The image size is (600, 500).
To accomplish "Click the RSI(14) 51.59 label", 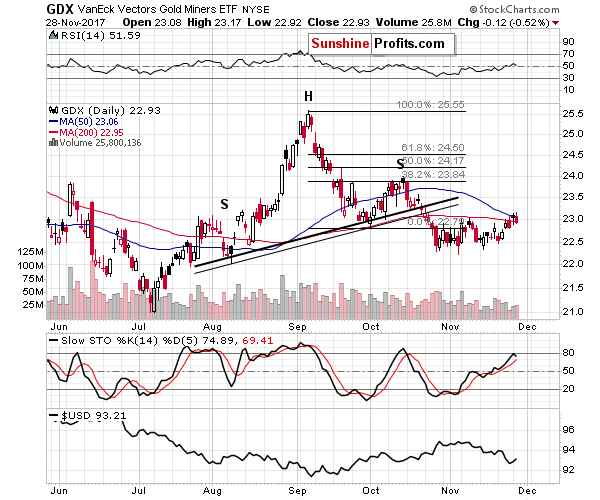I will [x=101, y=36].
